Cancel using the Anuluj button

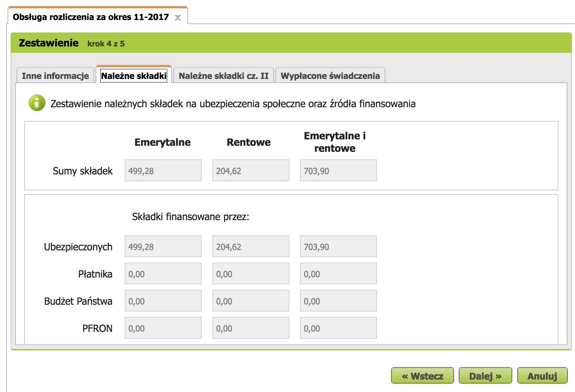pos(542,376)
